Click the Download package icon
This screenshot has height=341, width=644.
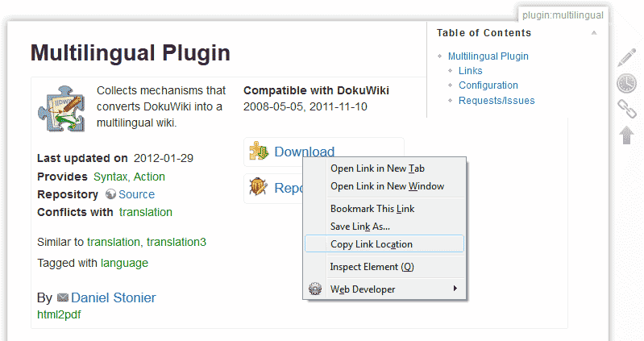click(259, 152)
